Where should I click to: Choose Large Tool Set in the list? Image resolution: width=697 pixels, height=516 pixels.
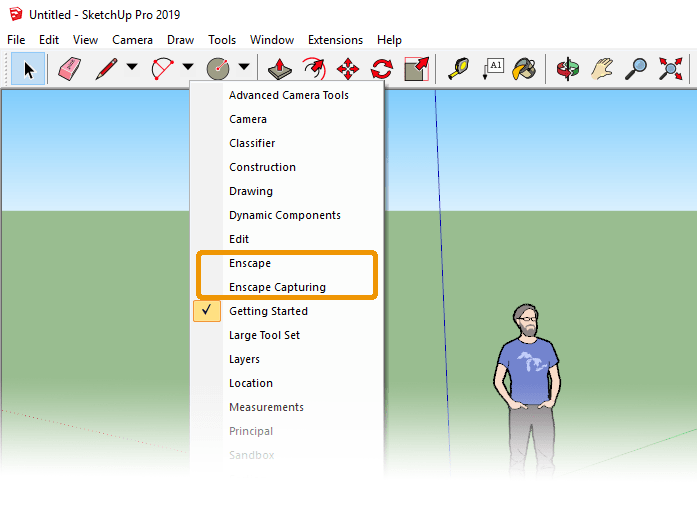point(264,335)
